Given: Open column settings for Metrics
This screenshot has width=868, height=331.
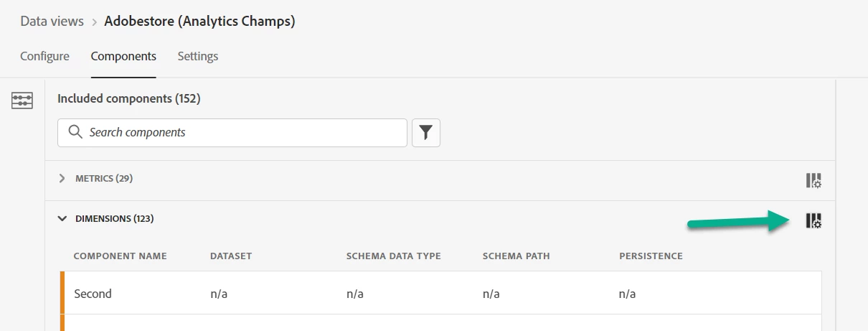Looking at the screenshot, I should point(813,180).
